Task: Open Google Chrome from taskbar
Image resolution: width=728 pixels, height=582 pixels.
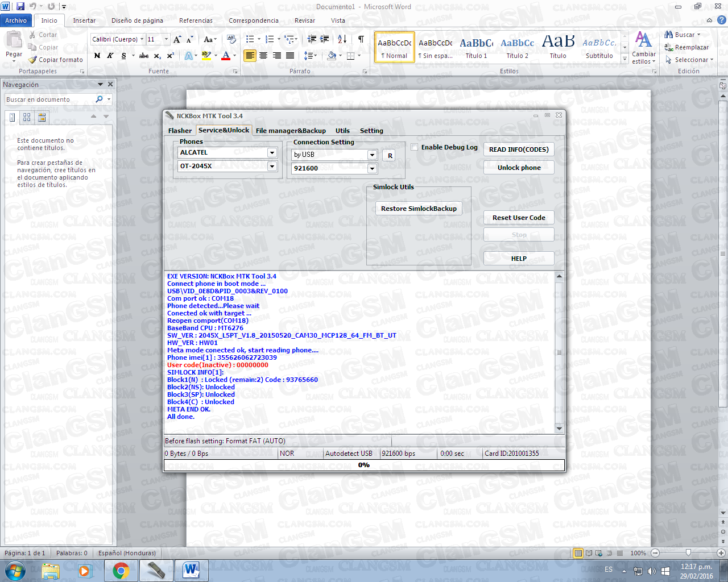Action: tap(121, 571)
